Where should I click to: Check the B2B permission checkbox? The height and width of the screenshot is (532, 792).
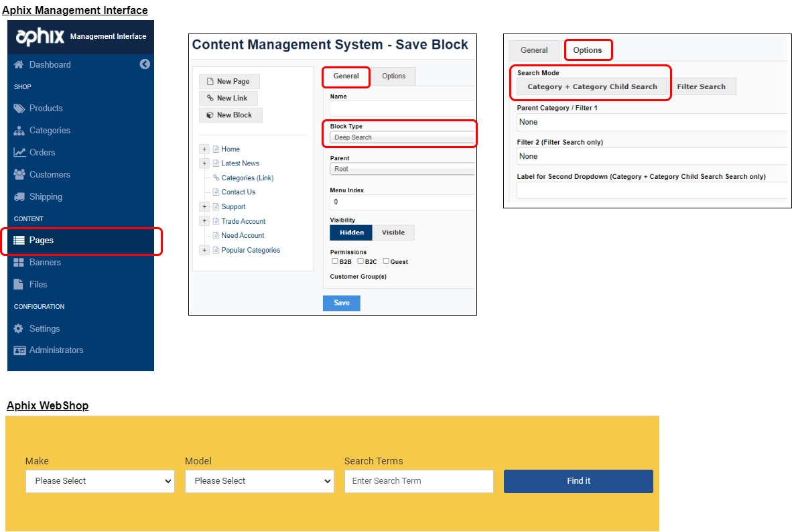pos(335,261)
